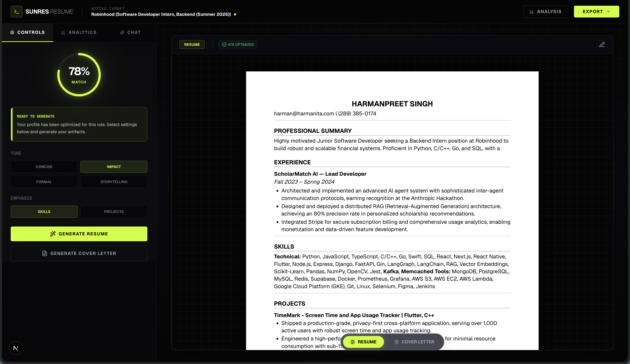Open the Export dropdown menu
630x364 pixels.
click(596, 11)
